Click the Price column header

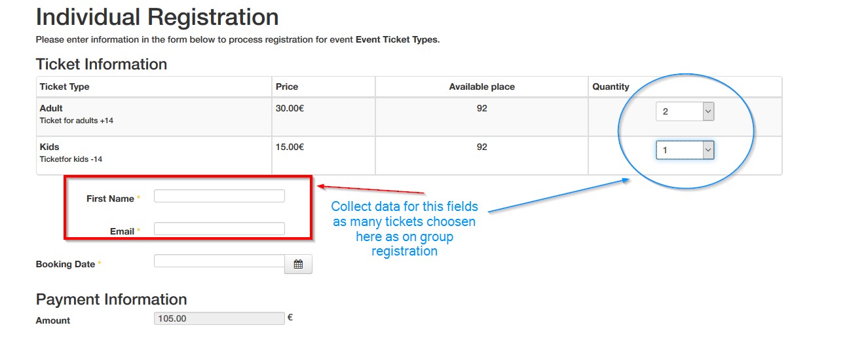[287, 86]
